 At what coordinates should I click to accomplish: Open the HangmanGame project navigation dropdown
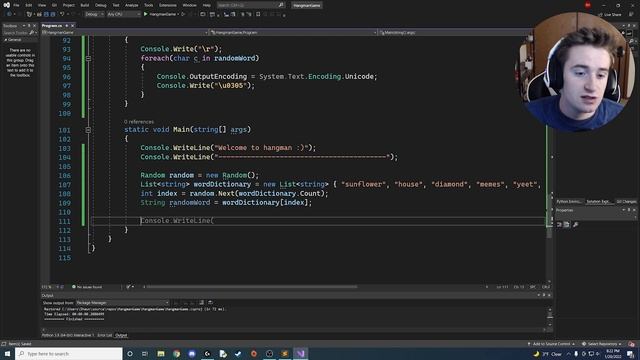point(125,32)
